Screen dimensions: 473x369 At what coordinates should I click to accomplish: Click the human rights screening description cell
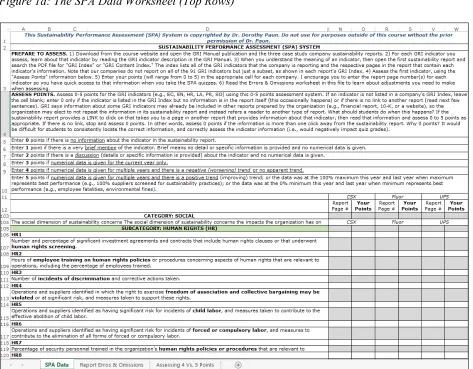coord(169,244)
